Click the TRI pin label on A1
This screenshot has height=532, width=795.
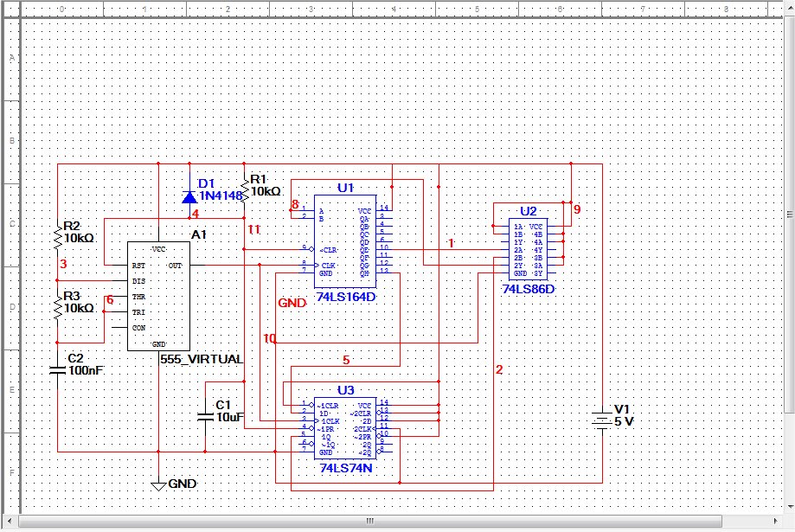138,312
